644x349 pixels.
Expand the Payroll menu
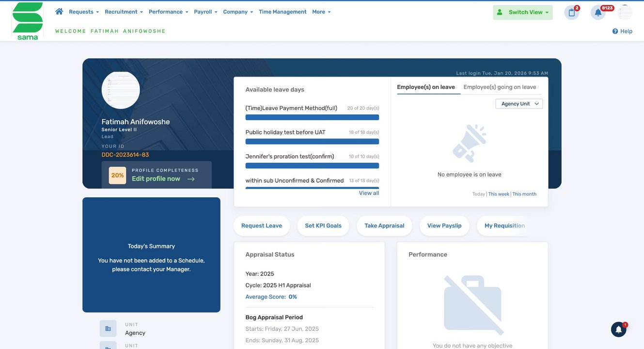point(205,12)
